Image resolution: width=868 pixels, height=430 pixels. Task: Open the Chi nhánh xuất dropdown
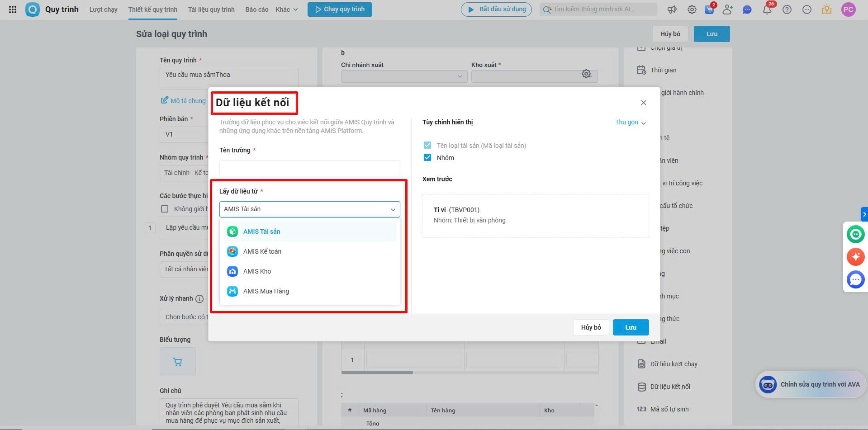pyautogui.click(x=404, y=76)
